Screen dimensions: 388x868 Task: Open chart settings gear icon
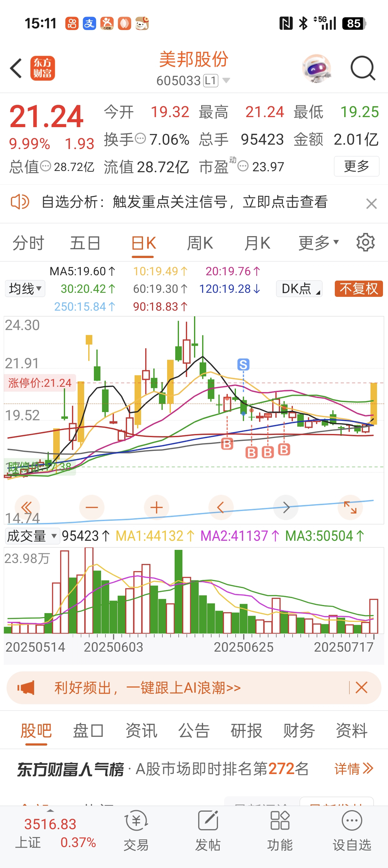pos(365,242)
